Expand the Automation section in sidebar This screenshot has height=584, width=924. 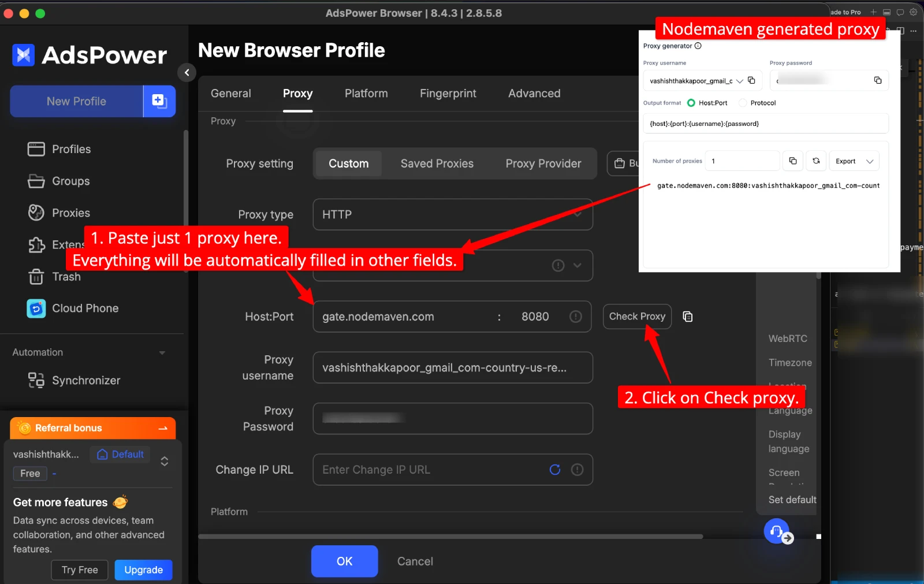coord(162,352)
